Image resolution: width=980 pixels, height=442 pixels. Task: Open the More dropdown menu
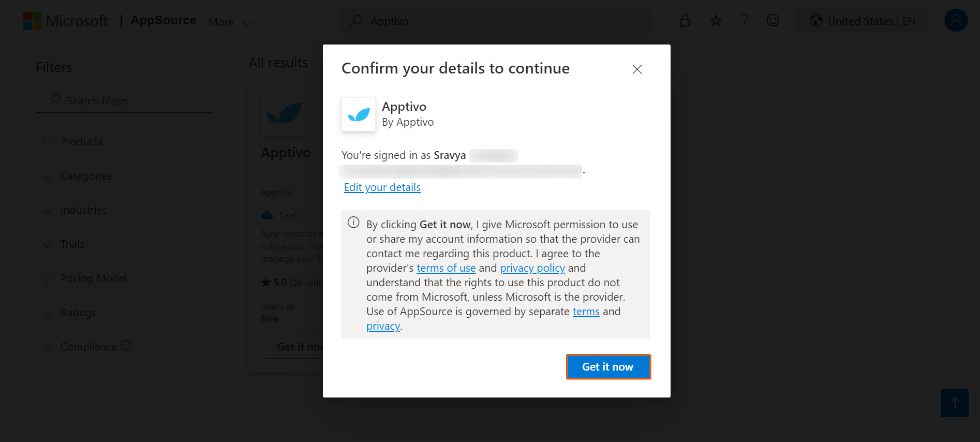(x=230, y=22)
